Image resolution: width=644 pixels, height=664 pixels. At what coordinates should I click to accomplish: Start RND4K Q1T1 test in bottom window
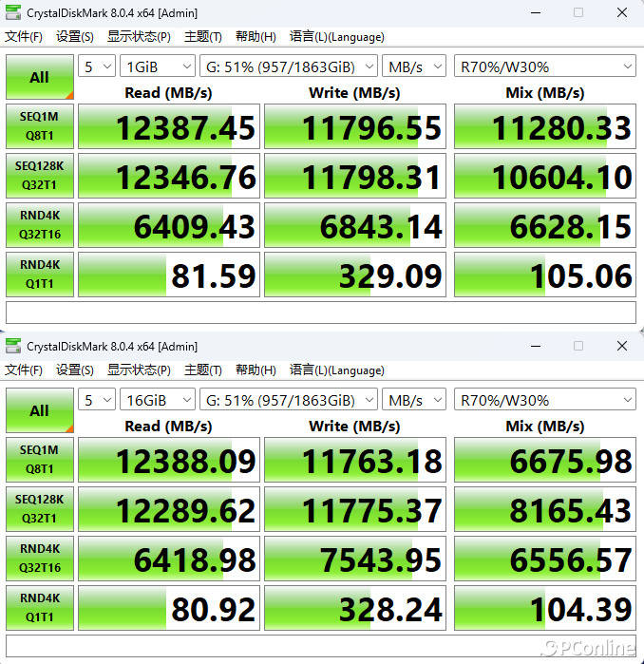[39, 609]
